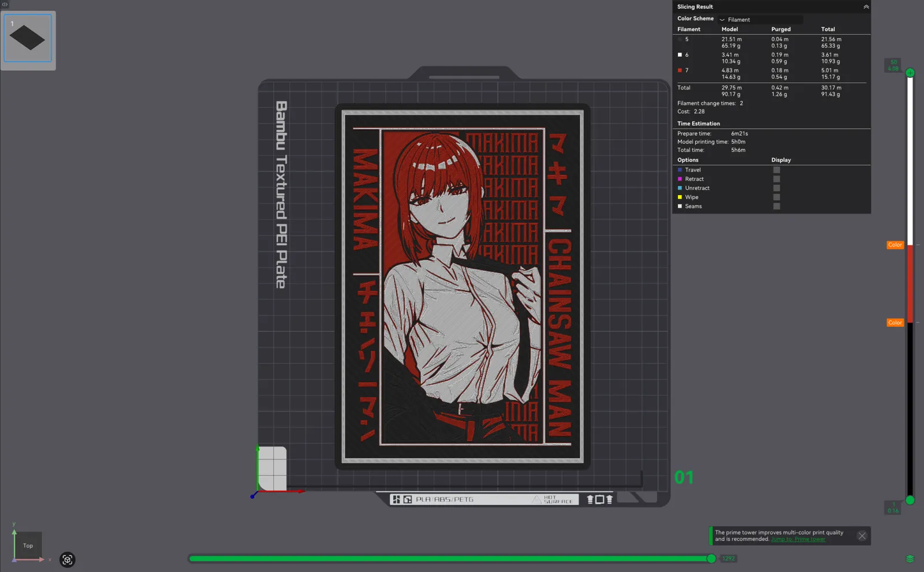Click the bottom handle of the layer slider
Image resolution: width=924 pixels, height=572 pixels.
tap(910, 500)
